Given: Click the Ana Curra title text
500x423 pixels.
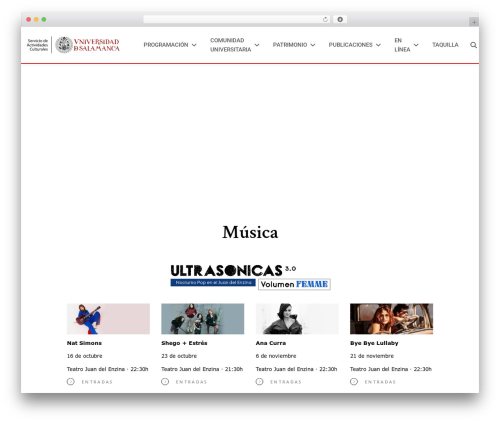Looking at the screenshot, I should coord(271,343).
